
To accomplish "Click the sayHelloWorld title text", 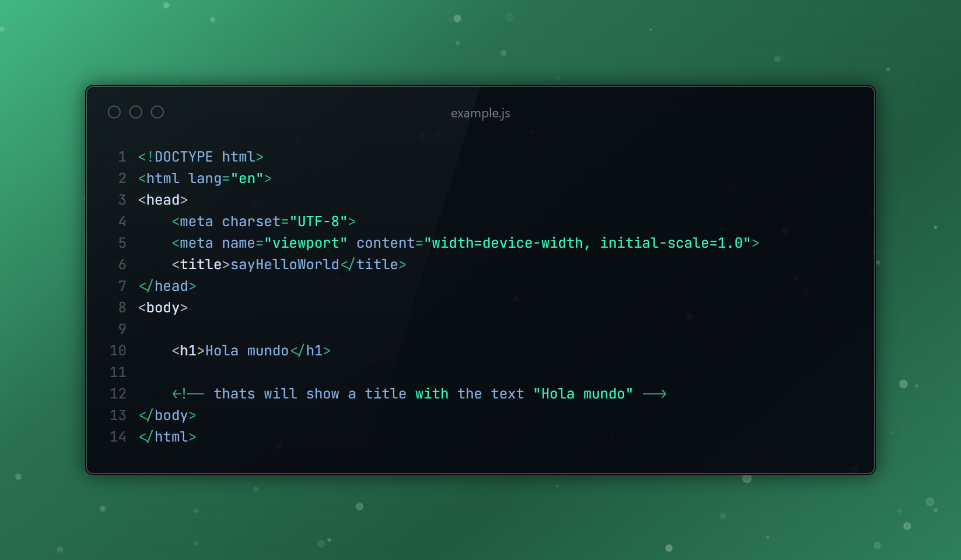I will tap(285, 264).
